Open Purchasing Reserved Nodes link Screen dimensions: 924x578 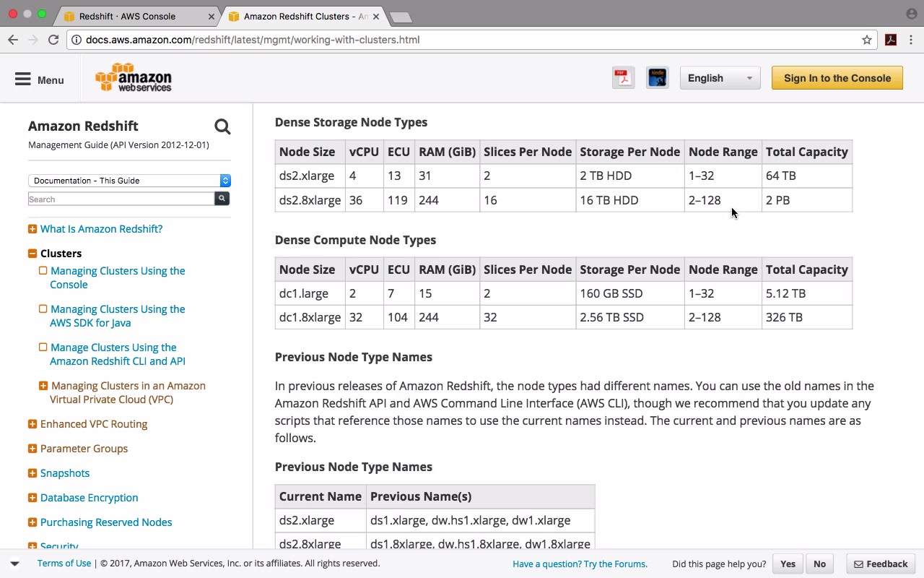(x=106, y=522)
